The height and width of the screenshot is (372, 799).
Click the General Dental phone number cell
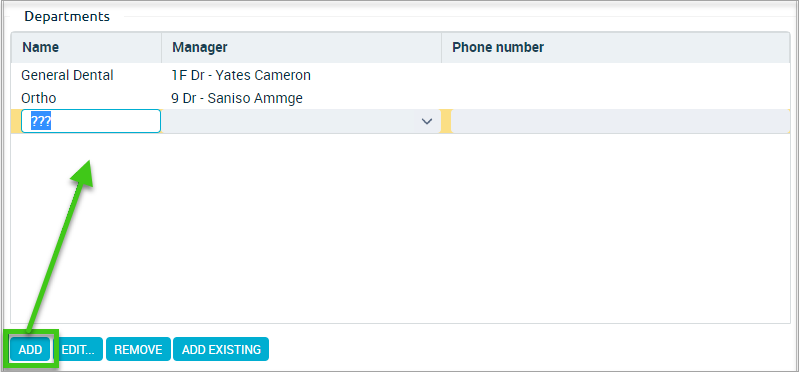click(x=616, y=75)
